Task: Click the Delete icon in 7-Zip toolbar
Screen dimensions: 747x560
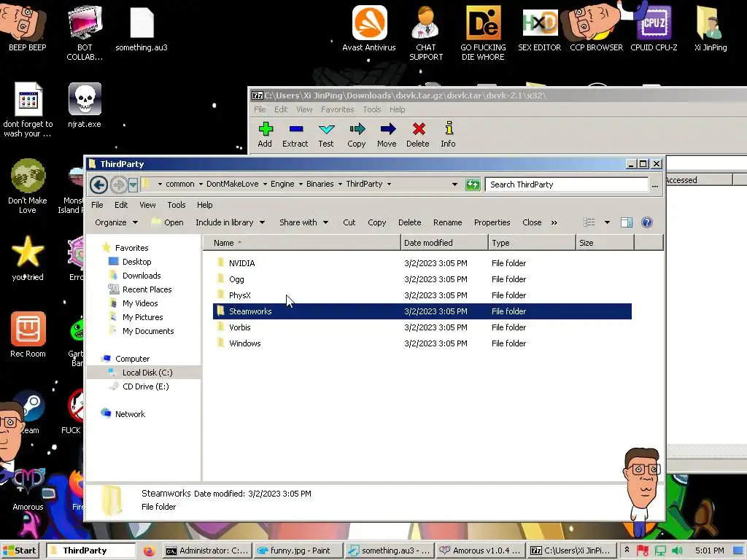Action: [x=418, y=129]
